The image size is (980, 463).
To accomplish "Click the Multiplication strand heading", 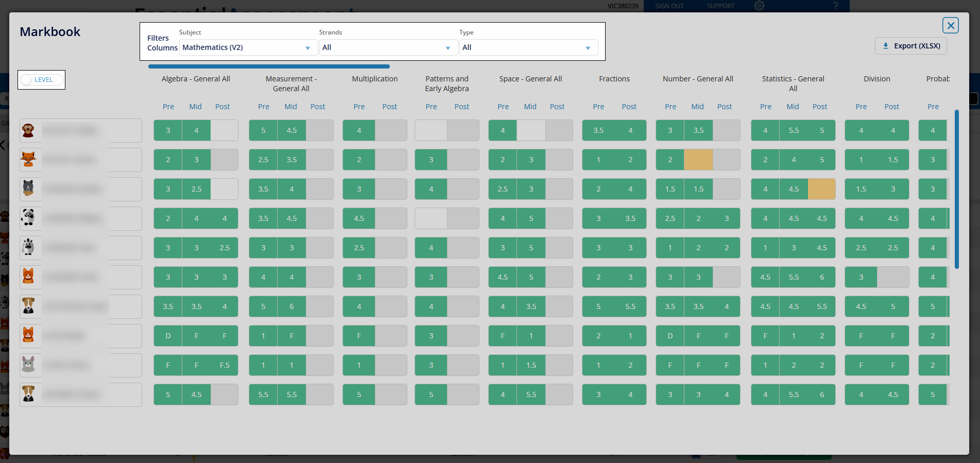I will tap(374, 79).
